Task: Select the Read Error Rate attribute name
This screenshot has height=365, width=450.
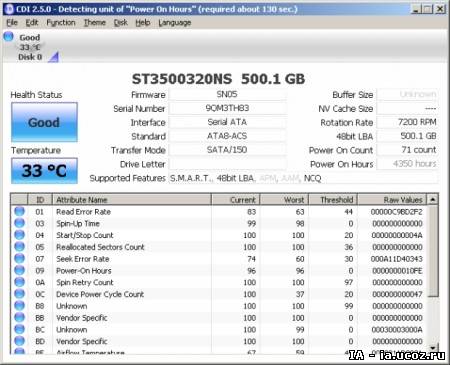Action: click(83, 212)
